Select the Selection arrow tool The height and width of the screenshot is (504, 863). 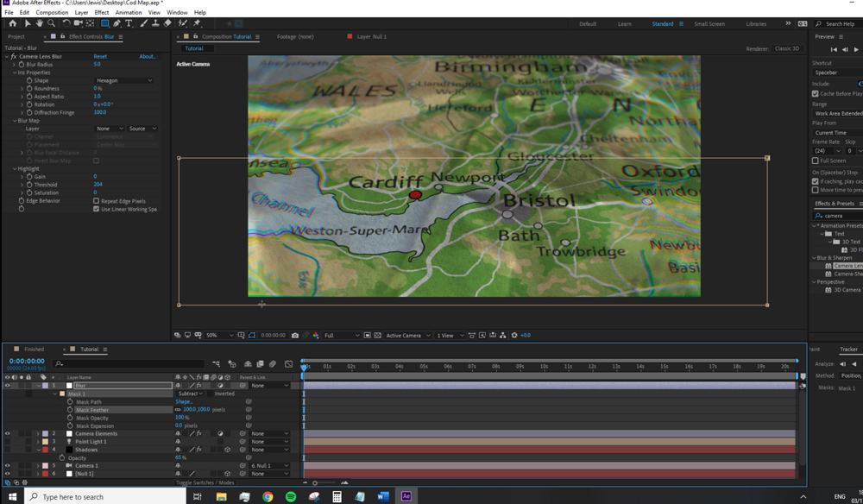tap(28, 23)
